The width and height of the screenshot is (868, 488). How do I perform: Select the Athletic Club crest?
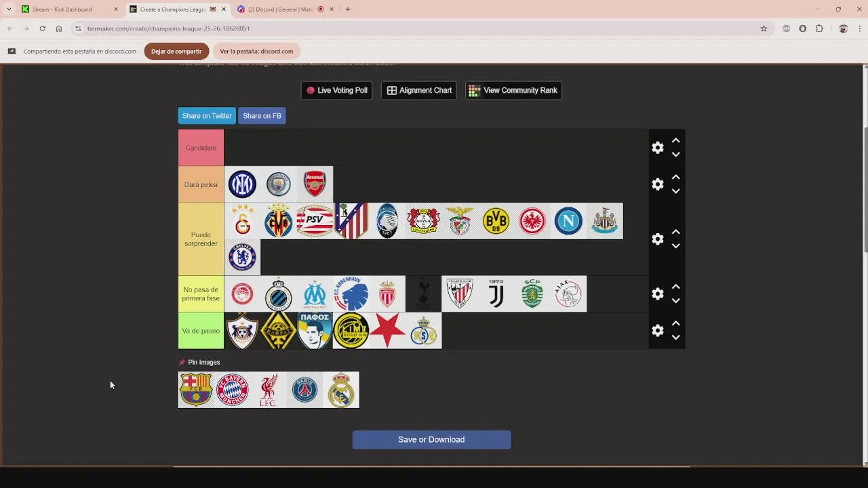460,294
